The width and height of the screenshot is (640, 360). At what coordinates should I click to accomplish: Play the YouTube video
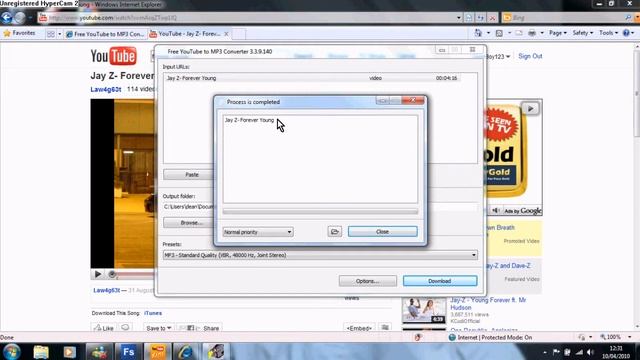pos(98,274)
